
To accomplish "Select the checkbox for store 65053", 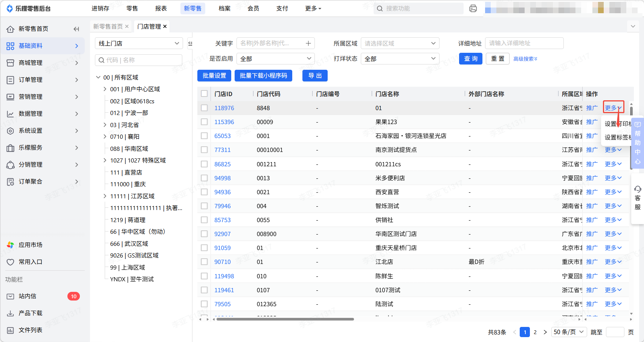I will coord(204,136).
